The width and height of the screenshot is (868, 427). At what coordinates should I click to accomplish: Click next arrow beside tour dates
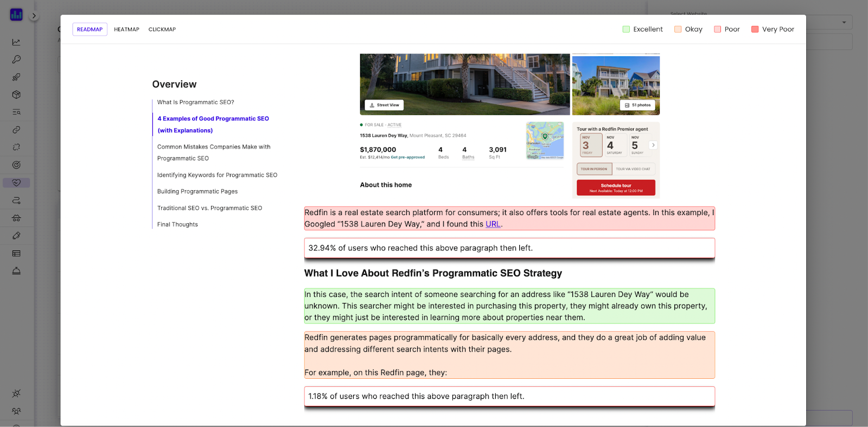click(x=653, y=145)
